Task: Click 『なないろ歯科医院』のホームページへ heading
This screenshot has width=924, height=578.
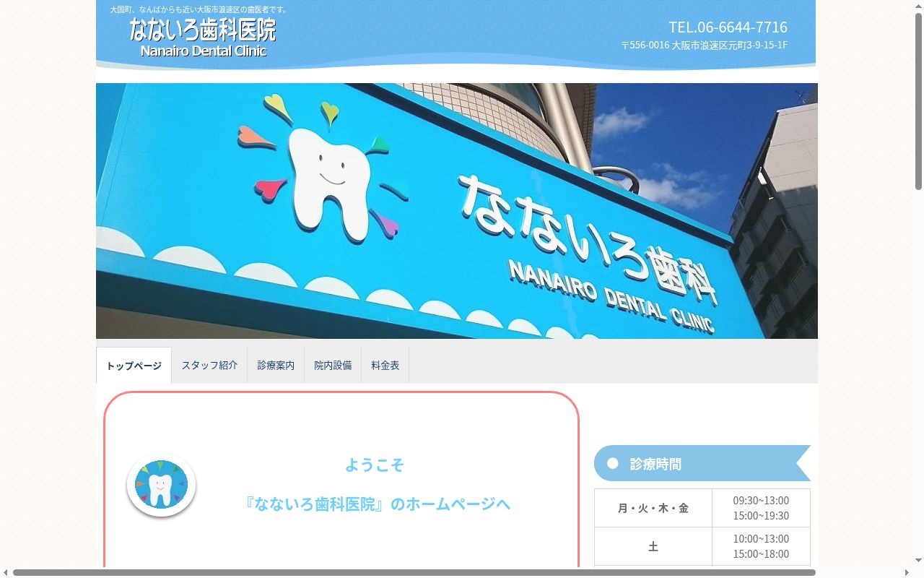Action: [x=378, y=504]
